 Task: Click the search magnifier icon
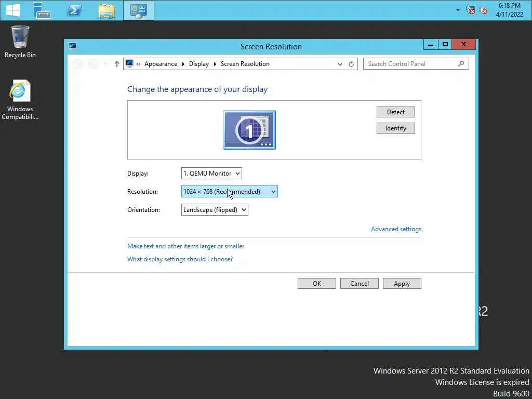pyautogui.click(x=461, y=64)
